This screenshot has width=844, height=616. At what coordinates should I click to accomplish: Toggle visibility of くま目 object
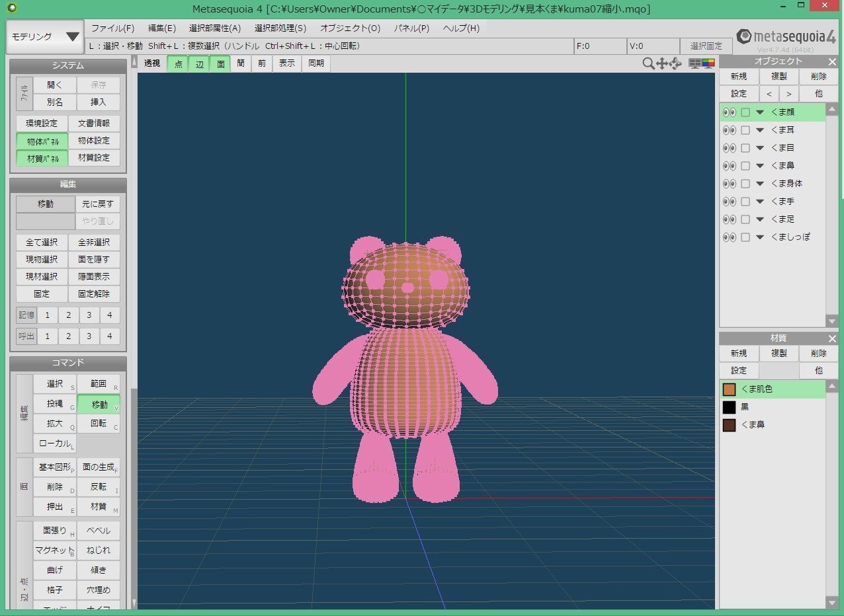729,148
